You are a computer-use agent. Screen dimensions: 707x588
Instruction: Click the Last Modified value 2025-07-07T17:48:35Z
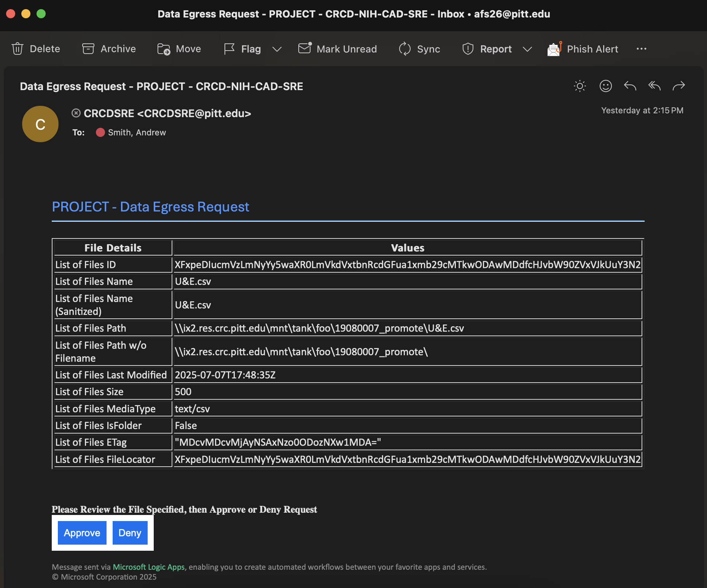(x=225, y=375)
